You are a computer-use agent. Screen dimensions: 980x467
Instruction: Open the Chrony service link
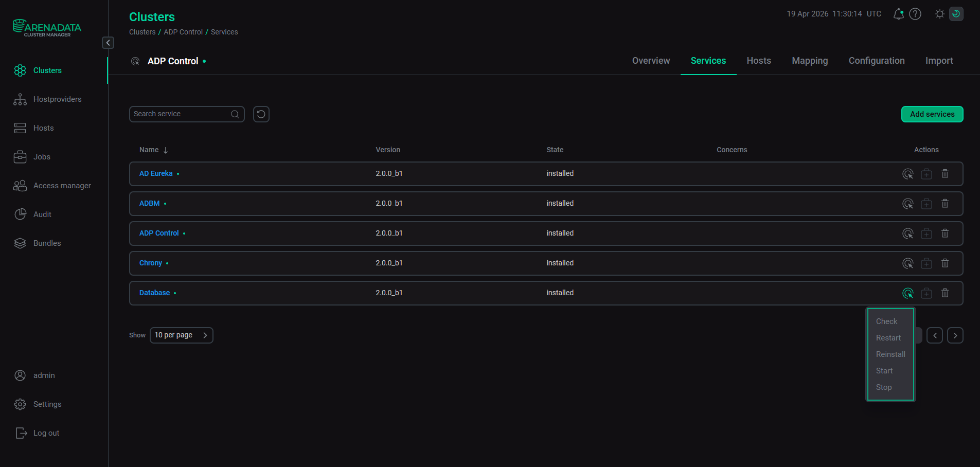point(151,263)
